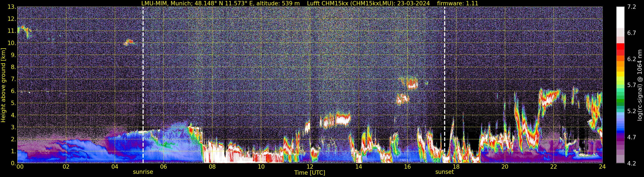
Task: Click the 13 km height tick label
Action: point(12,7)
